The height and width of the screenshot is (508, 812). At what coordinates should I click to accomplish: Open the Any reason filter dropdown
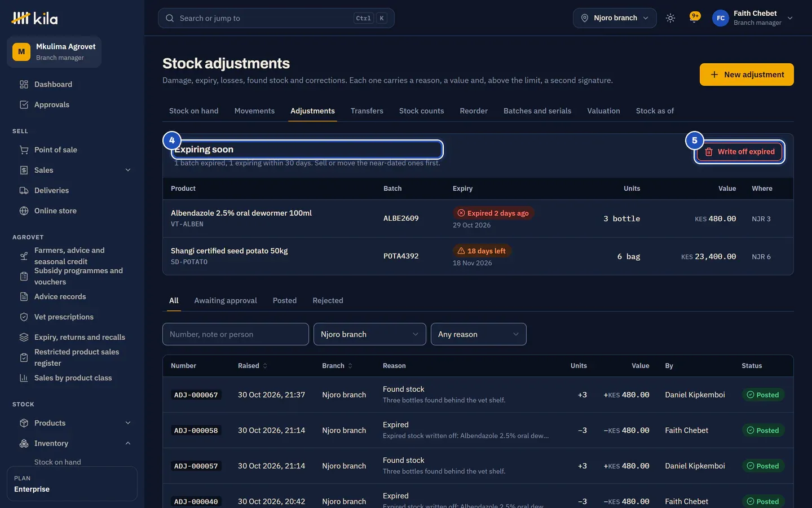coord(478,334)
